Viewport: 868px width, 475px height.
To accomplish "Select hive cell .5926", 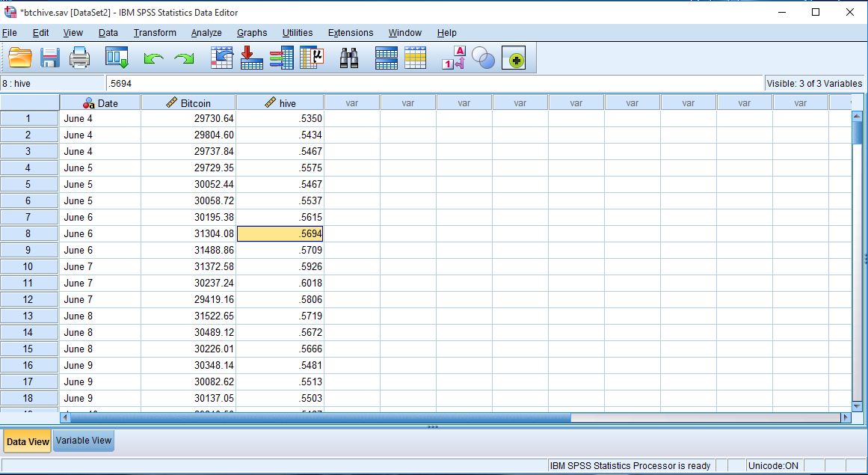I will [x=280, y=267].
